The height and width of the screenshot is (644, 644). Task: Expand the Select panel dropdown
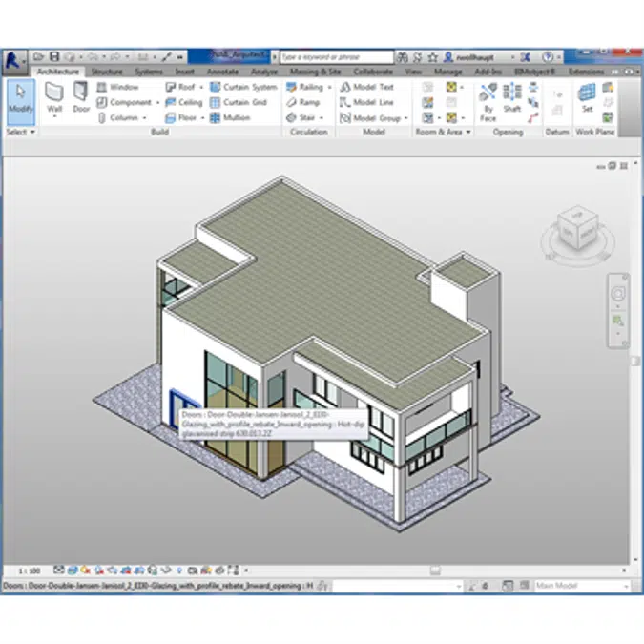[20, 132]
